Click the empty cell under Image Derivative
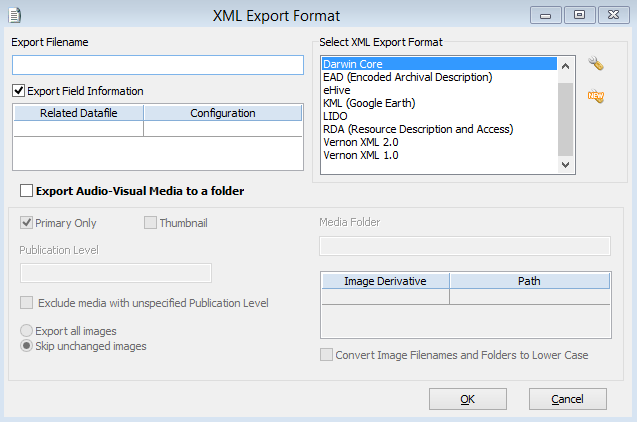Viewport: 637px width, 422px height. point(385,296)
